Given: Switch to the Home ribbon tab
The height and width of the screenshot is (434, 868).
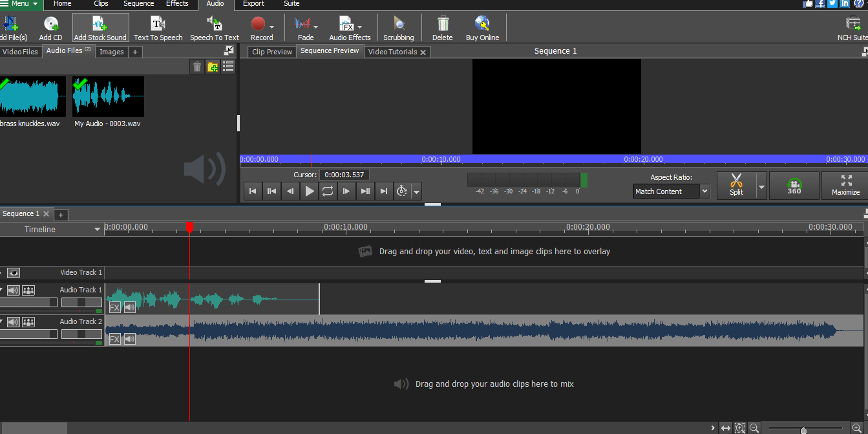Looking at the screenshot, I should pos(63,4).
